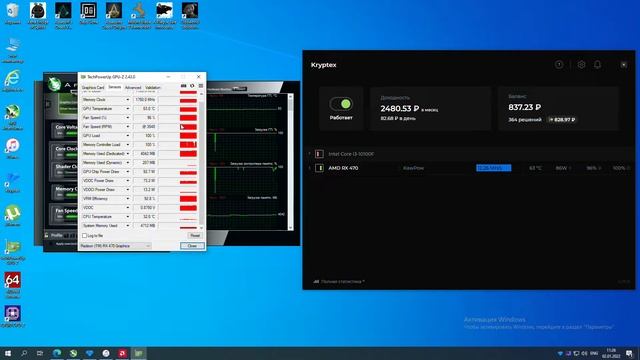640x360 pixels.
Task: Expand the Intel Core i3 row
Action: [x=309, y=154]
